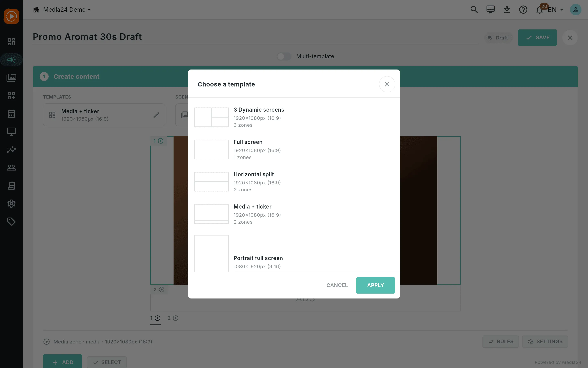The image size is (588, 368).
Task: Choose the 3 Dynamic screens template
Action: point(294,117)
